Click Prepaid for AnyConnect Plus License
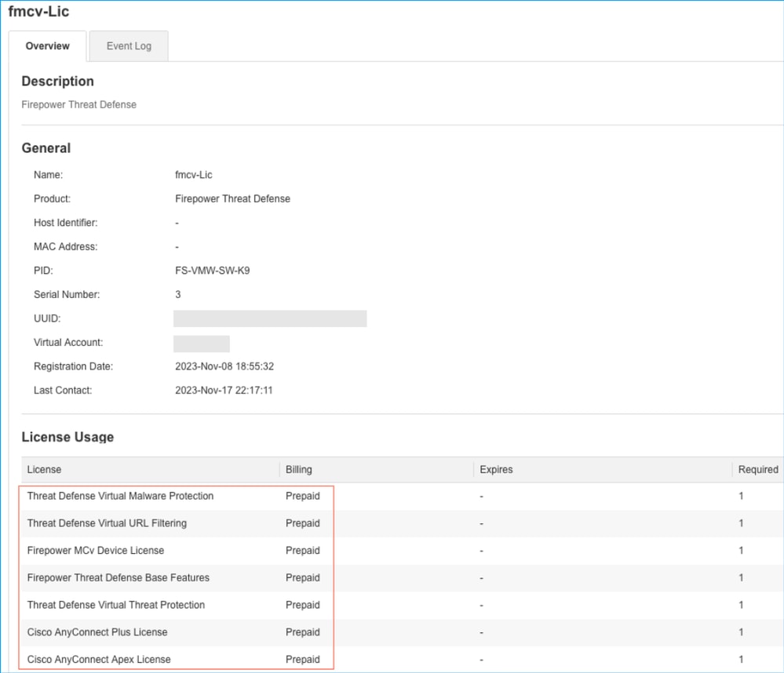Image resolution: width=784 pixels, height=673 pixels. (302, 632)
